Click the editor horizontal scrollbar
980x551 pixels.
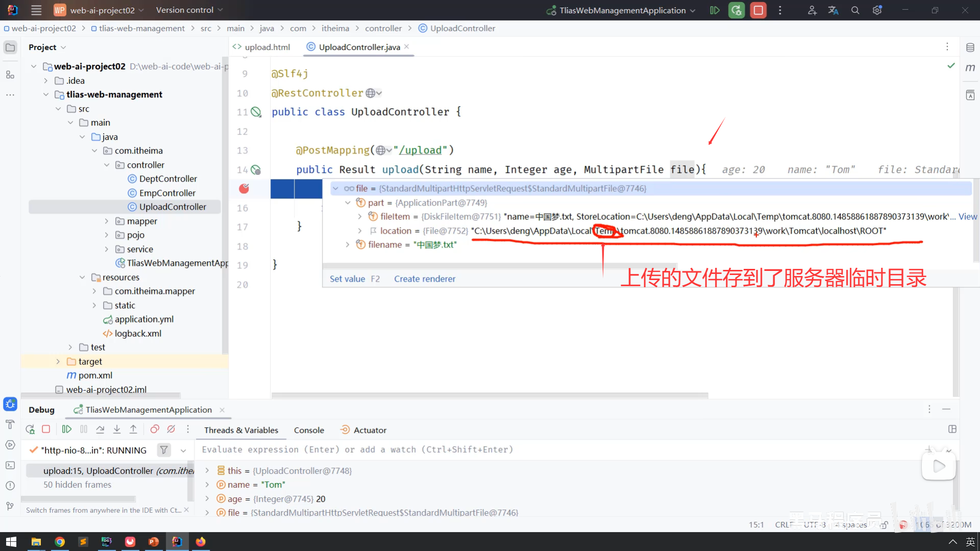[x=489, y=395]
